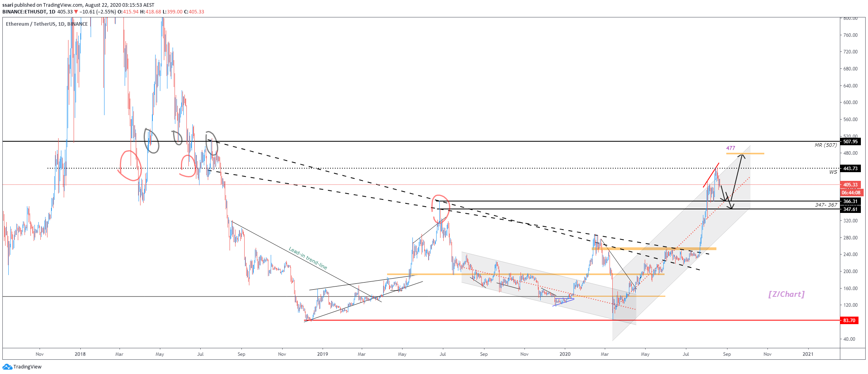Click the '347- 367' range annotation

pyautogui.click(x=826, y=205)
